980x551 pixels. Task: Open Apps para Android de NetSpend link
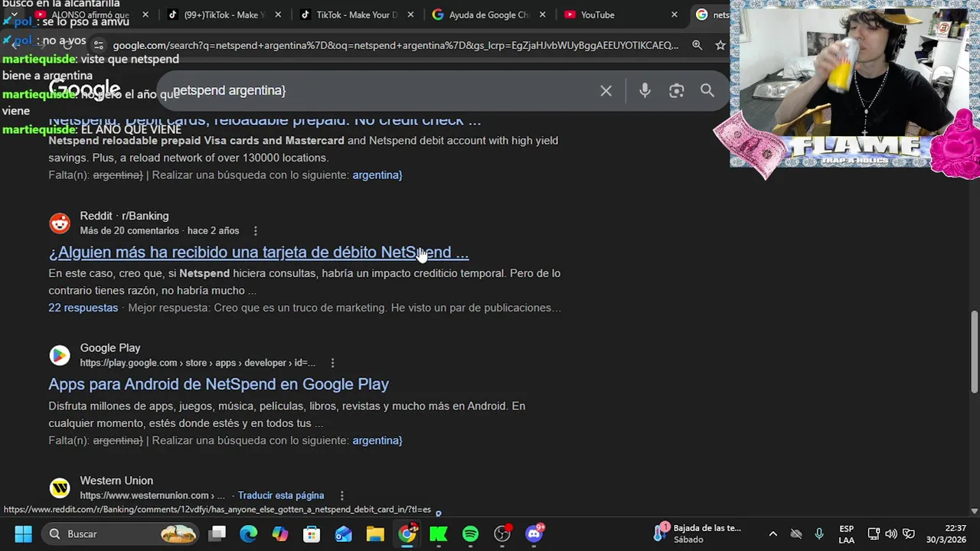[x=219, y=384]
